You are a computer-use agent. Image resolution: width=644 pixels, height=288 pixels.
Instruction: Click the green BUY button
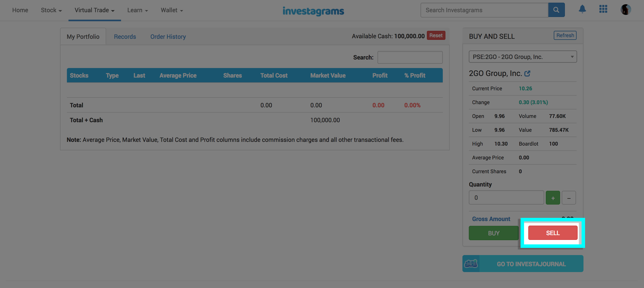click(493, 233)
